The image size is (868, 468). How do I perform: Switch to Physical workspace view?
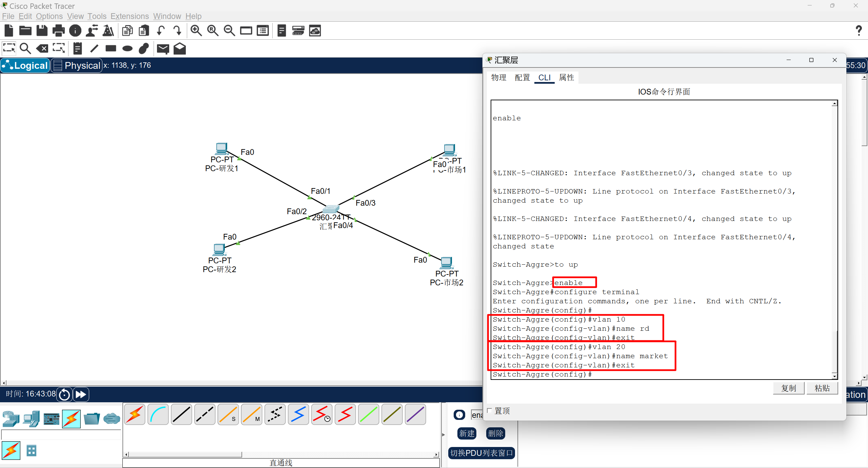click(x=77, y=65)
